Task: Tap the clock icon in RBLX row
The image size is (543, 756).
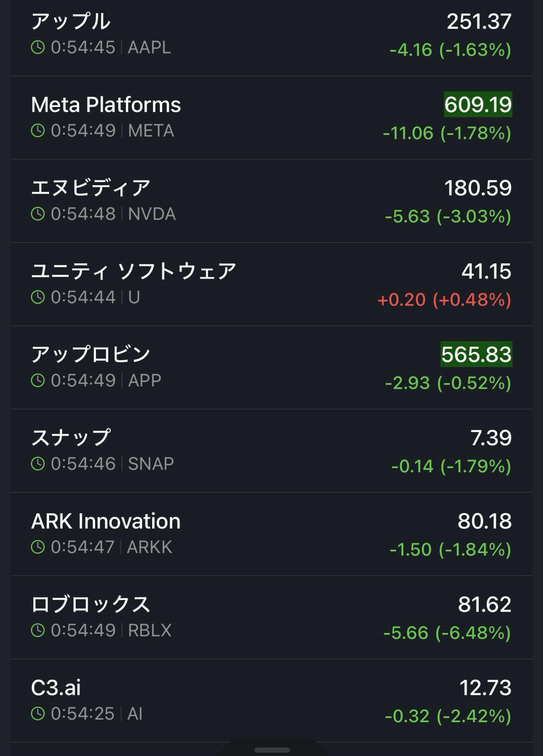Action: point(38,630)
